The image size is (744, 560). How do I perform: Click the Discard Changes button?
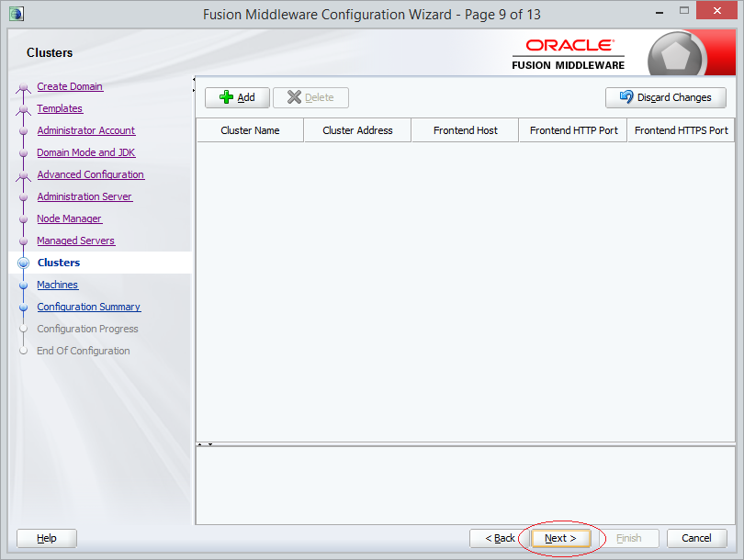(x=666, y=97)
